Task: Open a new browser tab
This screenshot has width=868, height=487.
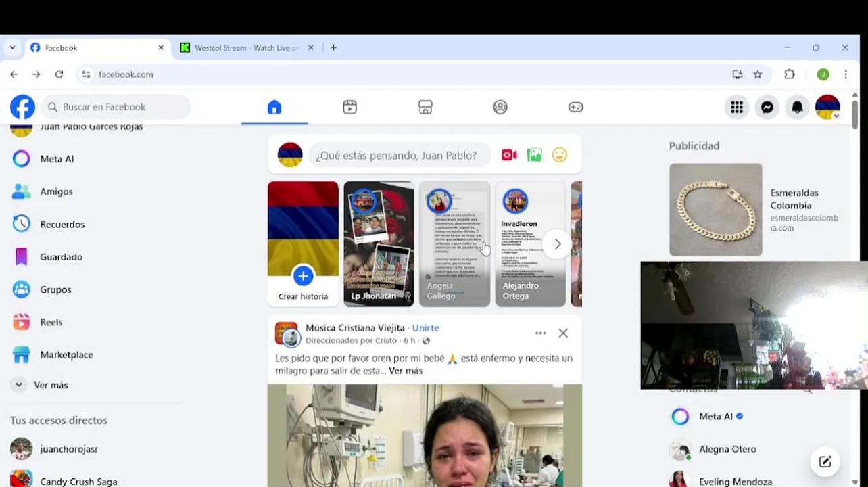Action: 333,48
